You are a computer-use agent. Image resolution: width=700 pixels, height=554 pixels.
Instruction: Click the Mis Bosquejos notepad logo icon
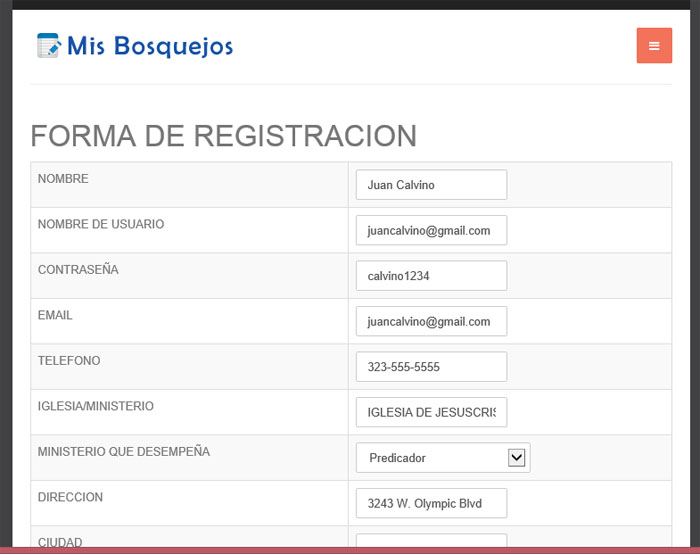(48, 45)
